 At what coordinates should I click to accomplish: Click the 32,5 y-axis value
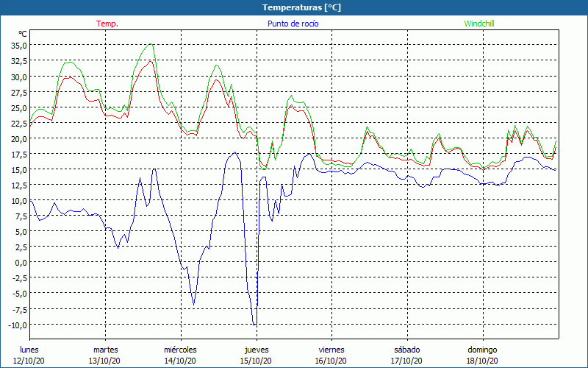[x=18, y=61]
